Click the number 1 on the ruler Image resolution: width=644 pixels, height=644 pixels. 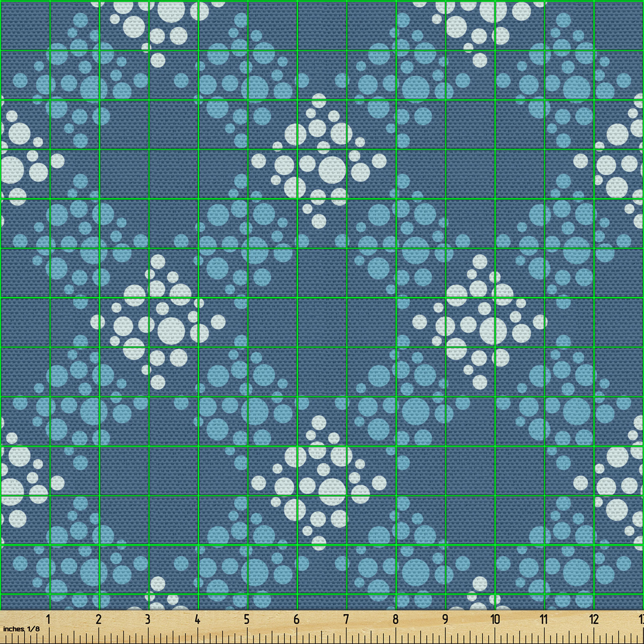pyautogui.click(x=49, y=619)
